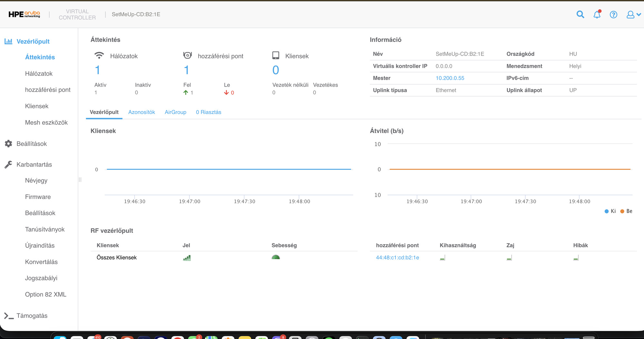This screenshot has height=339, width=644.
Task: Select Áttekintés in the sidebar
Action: (x=40, y=57)
